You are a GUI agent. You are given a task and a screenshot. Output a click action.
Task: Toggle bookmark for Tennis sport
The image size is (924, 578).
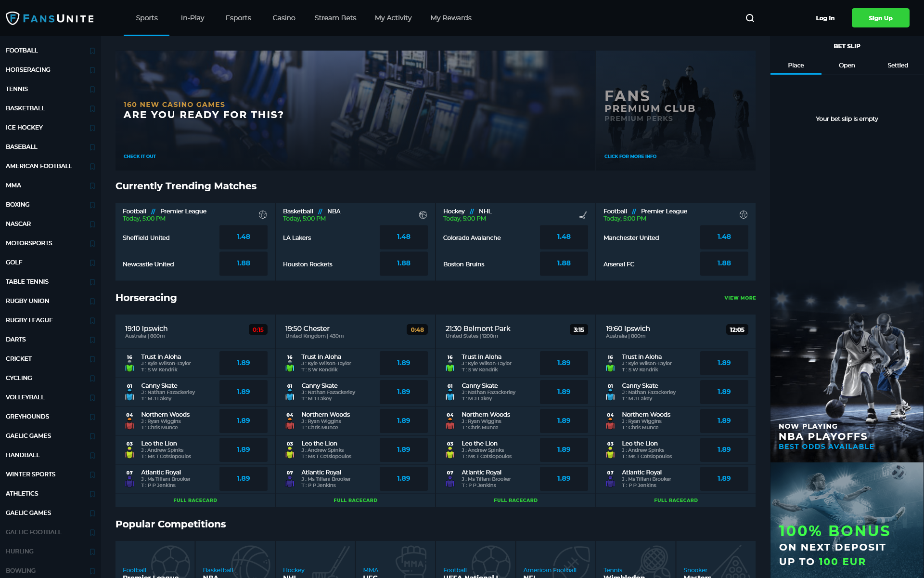click(92, 89)
